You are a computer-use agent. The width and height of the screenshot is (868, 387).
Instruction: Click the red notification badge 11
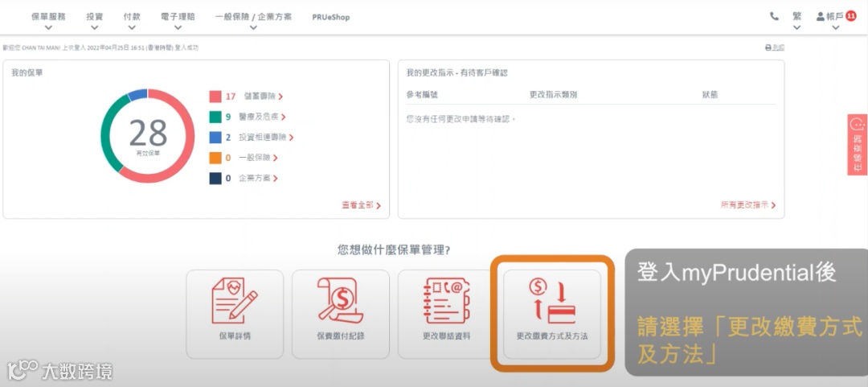point(851,16)
